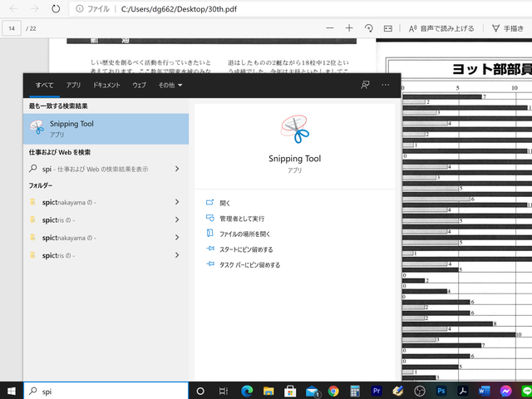Choose 管理者として実行

pyautogui.click(x=242, y=219)
